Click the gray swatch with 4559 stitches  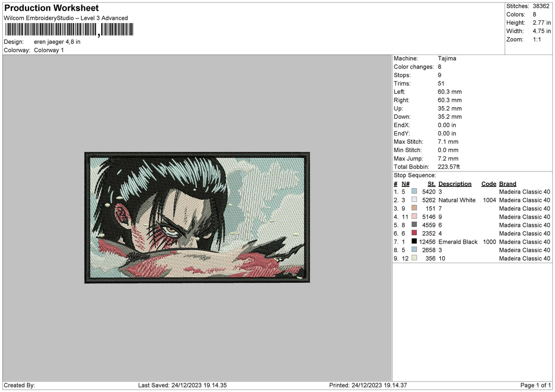tap(414, 225)
